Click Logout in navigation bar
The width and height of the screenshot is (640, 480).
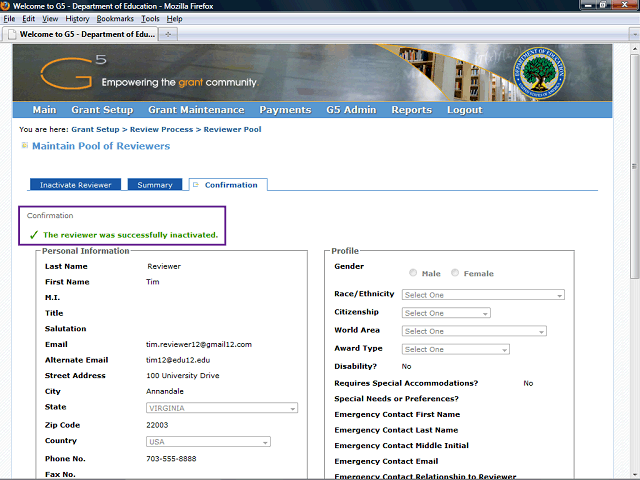pos(464,110)
